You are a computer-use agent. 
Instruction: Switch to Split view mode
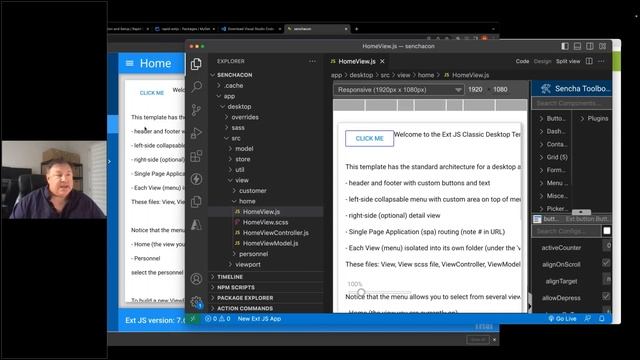pos(568,61)
